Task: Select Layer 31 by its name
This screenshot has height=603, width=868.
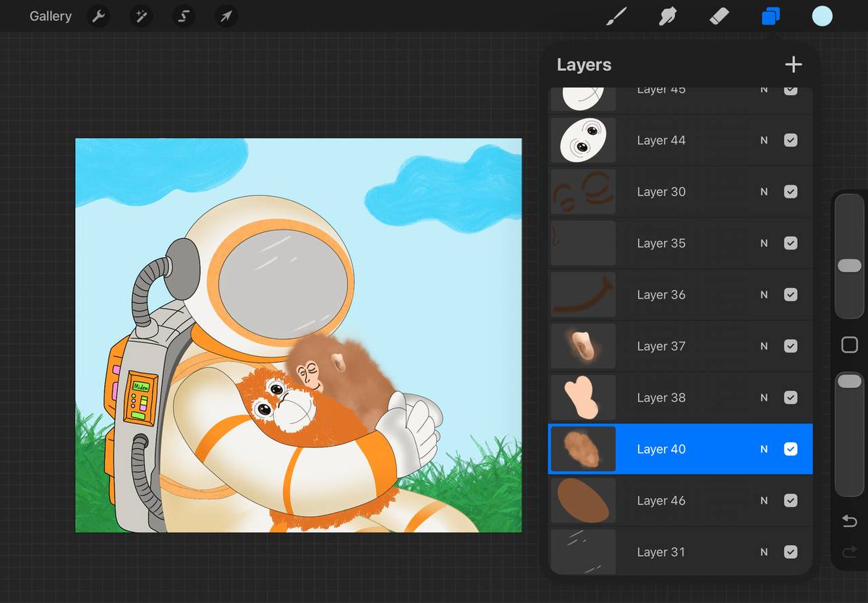Action: pyautogui.click(x=661, y=552)
